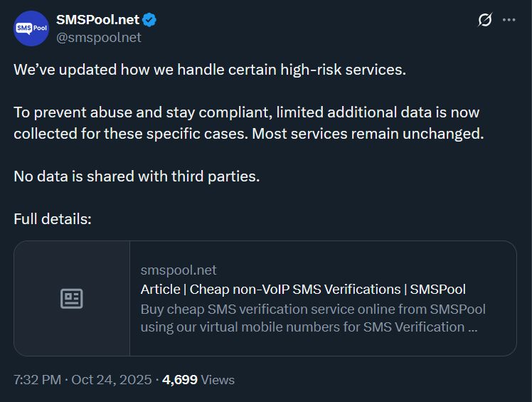Click the "We've updated how we handle" sentence
This screenshot has width=532, height=402.
pyautogui.click(x=209, y=70)
